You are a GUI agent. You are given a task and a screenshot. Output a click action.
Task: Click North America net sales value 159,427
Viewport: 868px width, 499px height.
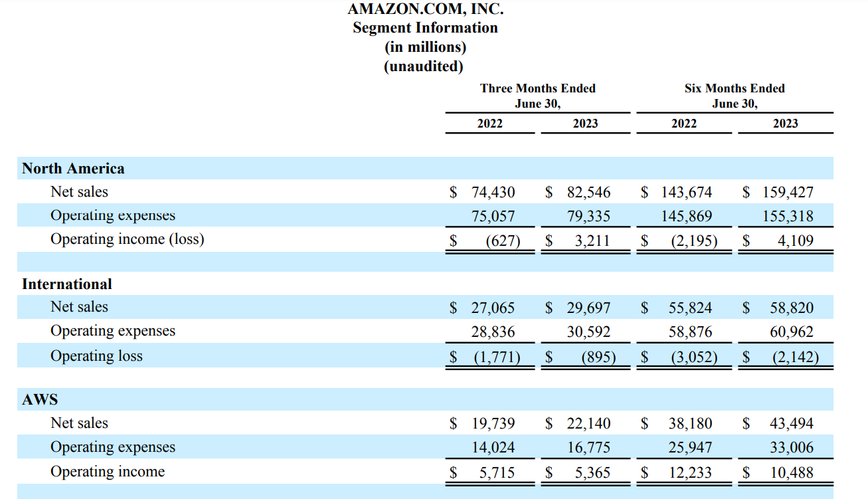click(x=788, y=193)
